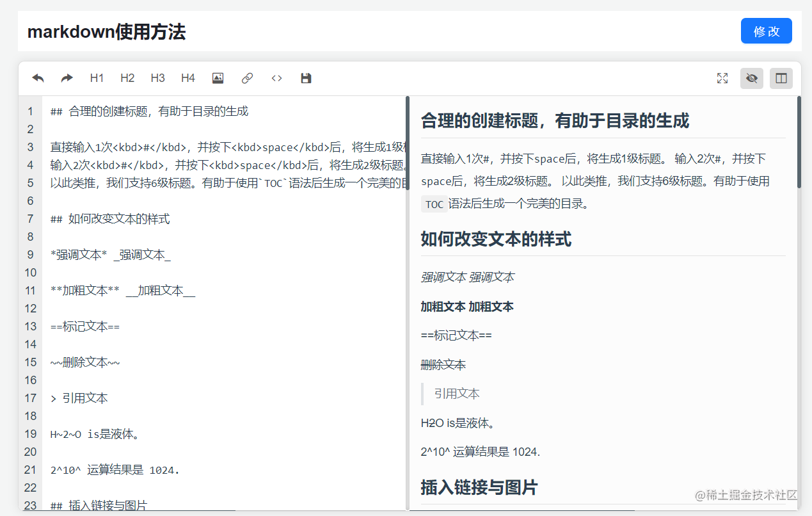Insert a hyperlink using the chain icon

(x=247, y=77)
